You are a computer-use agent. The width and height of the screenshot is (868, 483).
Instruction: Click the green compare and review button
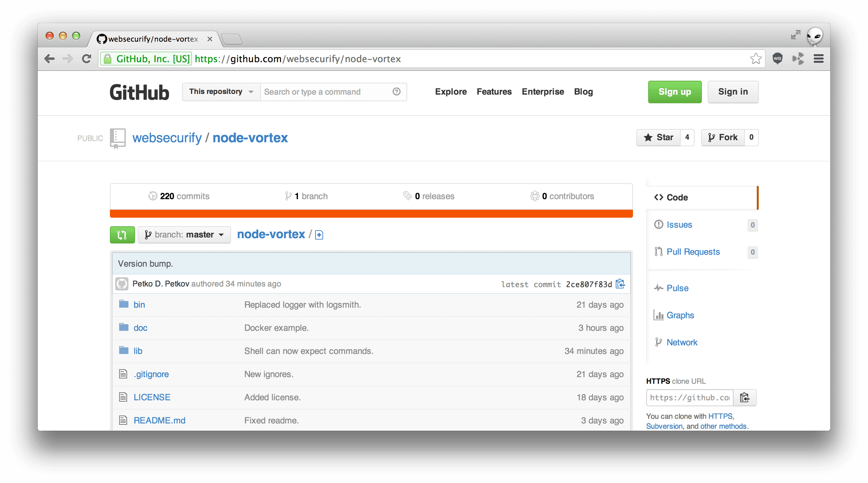click(122, 235)
